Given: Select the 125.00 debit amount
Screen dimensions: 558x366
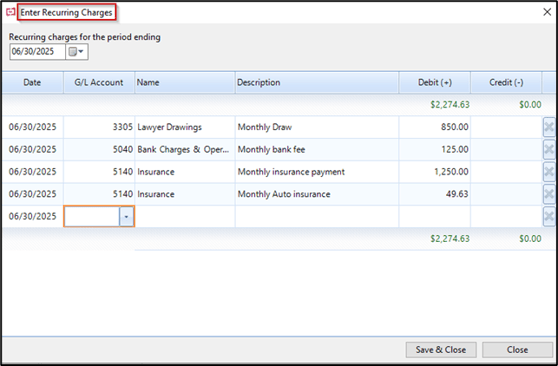Looking at the screenshot, I should [x=435, y=150].
